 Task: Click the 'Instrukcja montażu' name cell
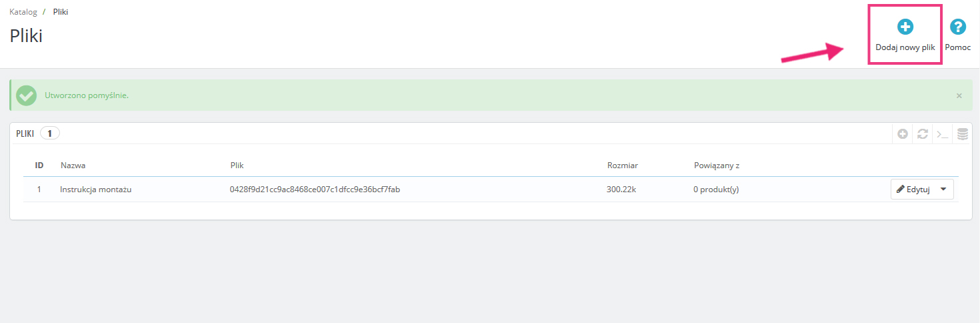[96, 190]
